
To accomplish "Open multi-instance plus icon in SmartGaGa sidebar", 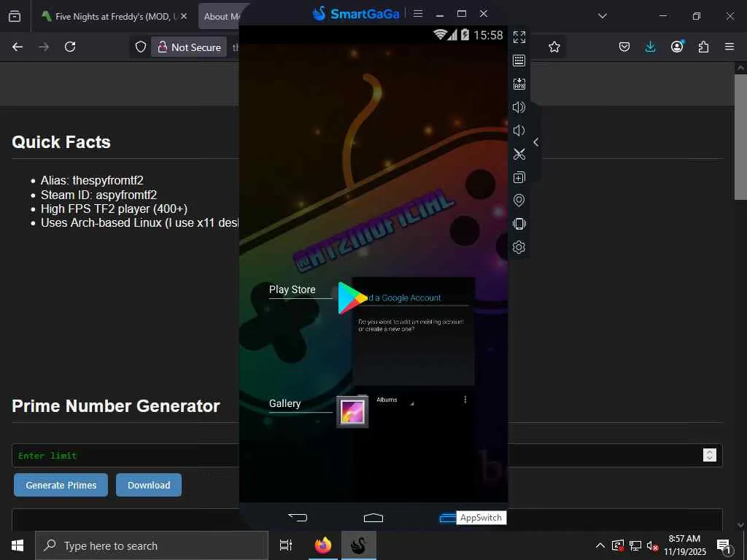I will coord(519,177).
